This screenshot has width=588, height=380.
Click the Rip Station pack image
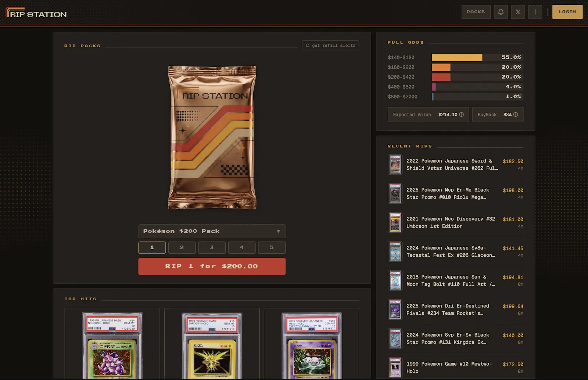tap(212, 138)
